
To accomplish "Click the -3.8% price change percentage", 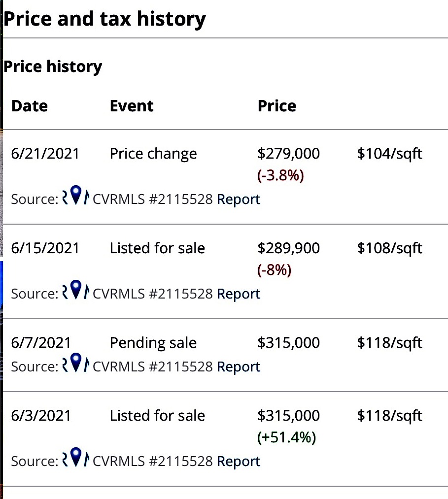I will 280,175.
